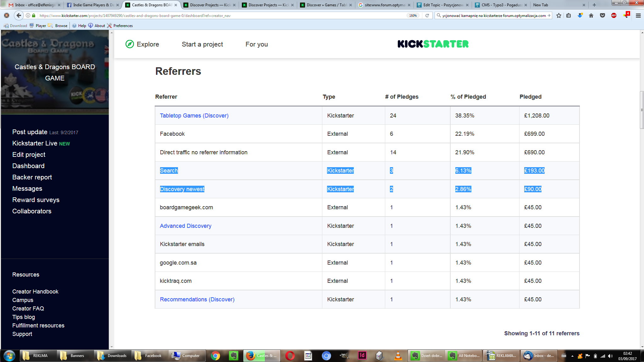Open the Firefox hamburger menu
The height and width of the screenshot is (362, 644).
tap(638, 15)
